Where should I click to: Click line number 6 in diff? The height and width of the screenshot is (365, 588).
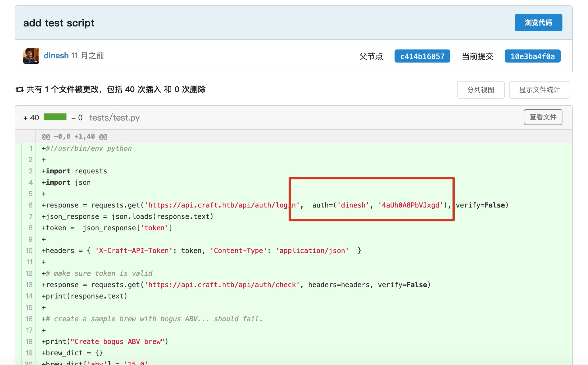(x=30, y=205)
